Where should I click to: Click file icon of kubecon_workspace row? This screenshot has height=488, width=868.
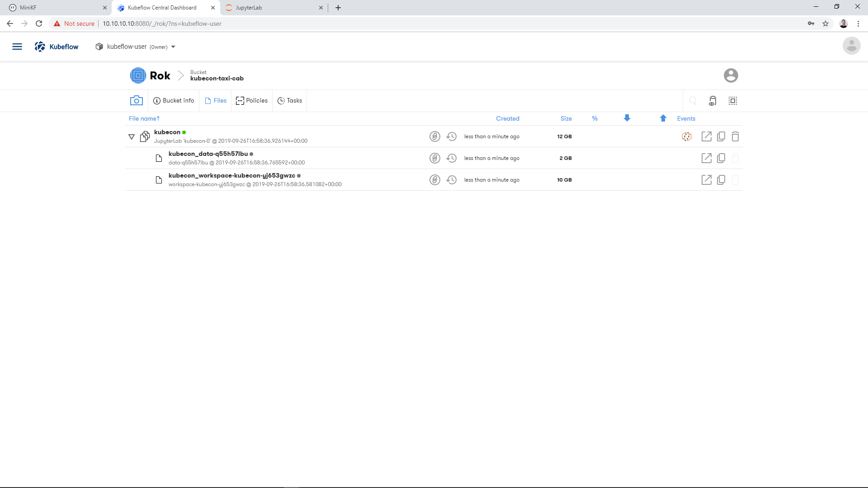click(x=159, y=180)
